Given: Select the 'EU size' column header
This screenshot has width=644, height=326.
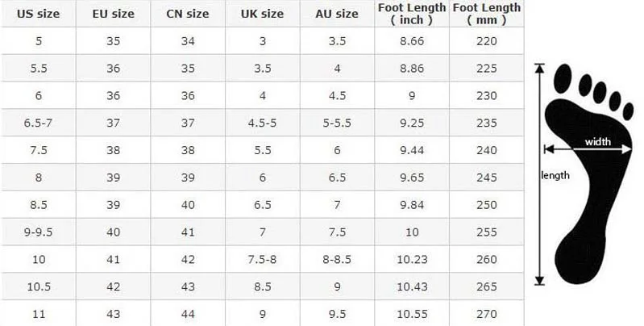Looking at the screenshot, I should [113, 14].
